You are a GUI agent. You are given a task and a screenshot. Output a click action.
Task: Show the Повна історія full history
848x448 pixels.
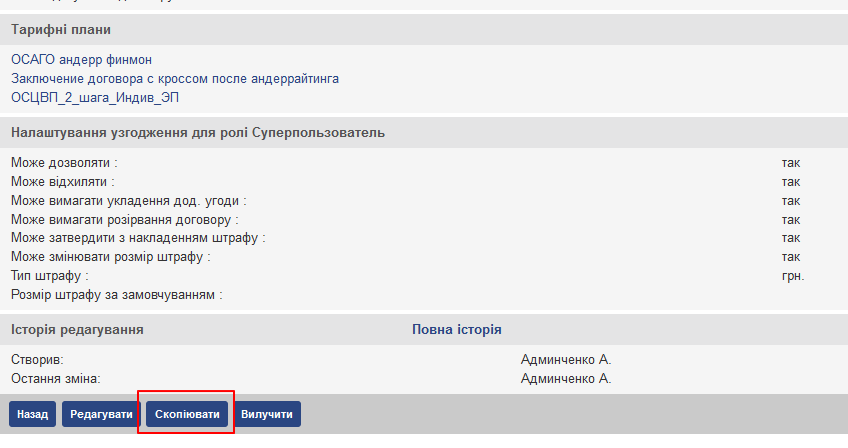[457, 329]
